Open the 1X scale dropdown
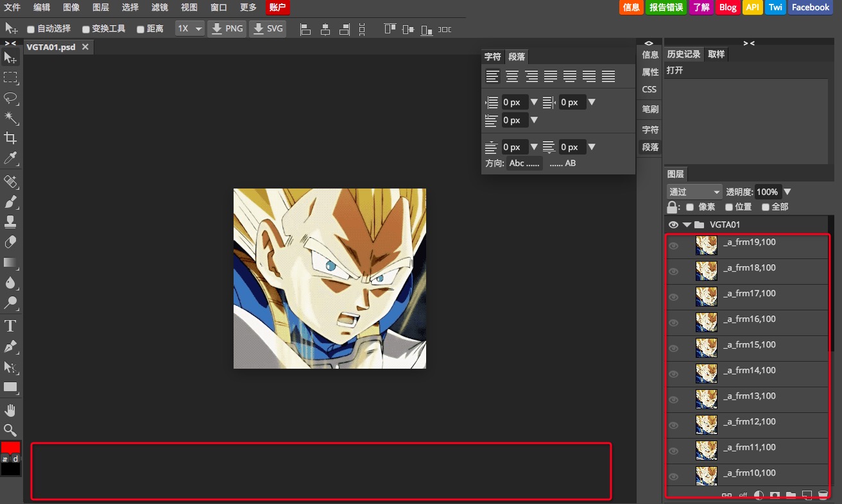842x504 pixels. (x=191, y=29)
